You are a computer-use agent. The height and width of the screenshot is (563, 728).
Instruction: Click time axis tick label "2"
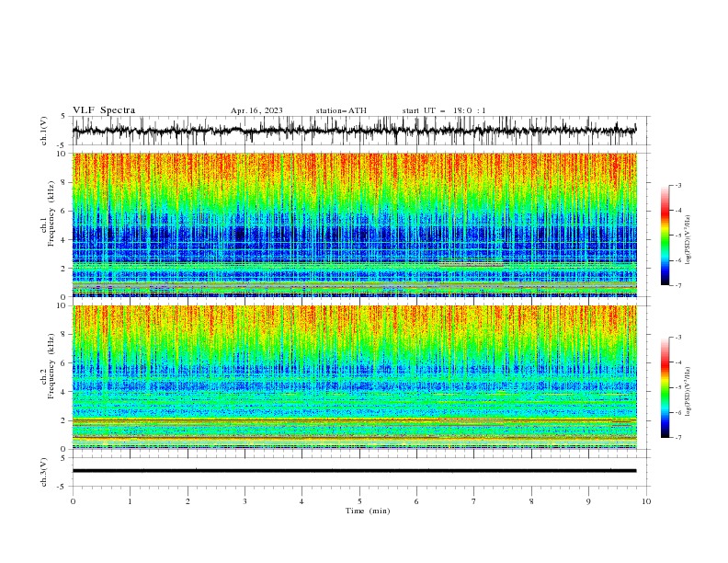188,501
